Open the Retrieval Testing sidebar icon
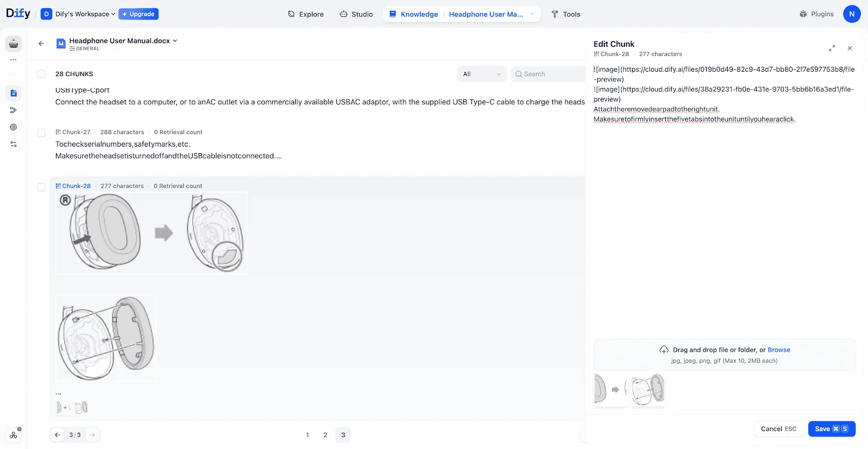The height and width of the screenshot is (449, 868). pyautogui.click(x=14, y=127)
